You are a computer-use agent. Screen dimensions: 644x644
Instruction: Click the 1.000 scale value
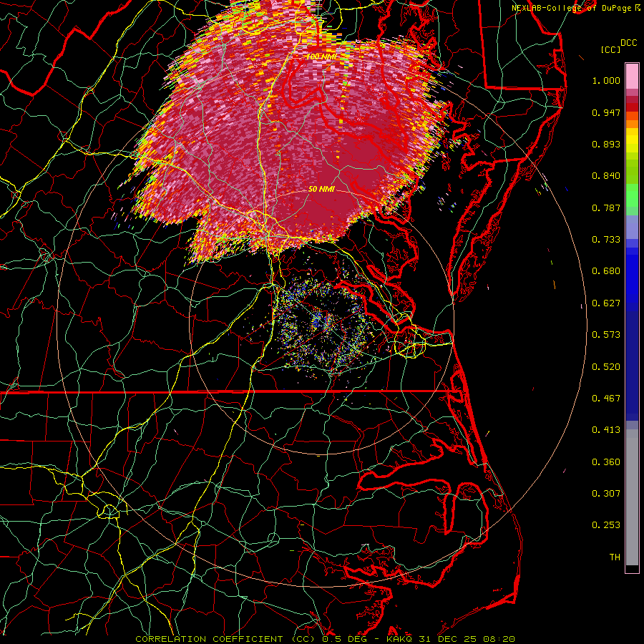[606, 80]
